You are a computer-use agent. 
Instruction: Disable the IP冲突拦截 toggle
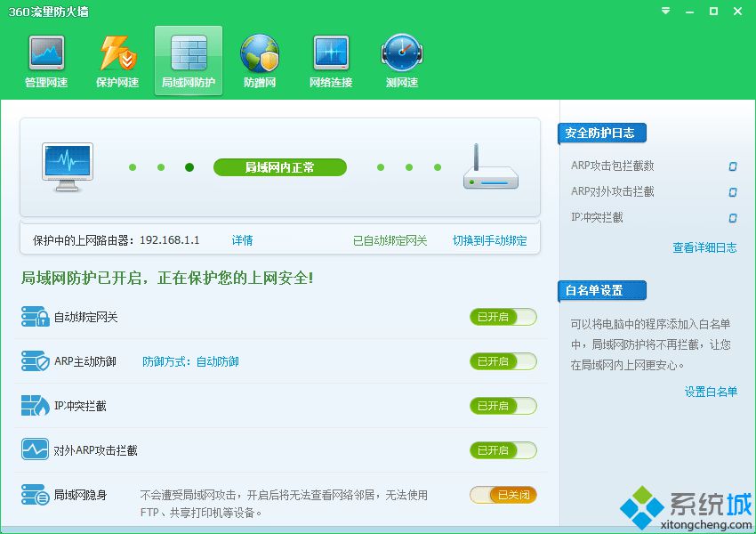(503, 406)
